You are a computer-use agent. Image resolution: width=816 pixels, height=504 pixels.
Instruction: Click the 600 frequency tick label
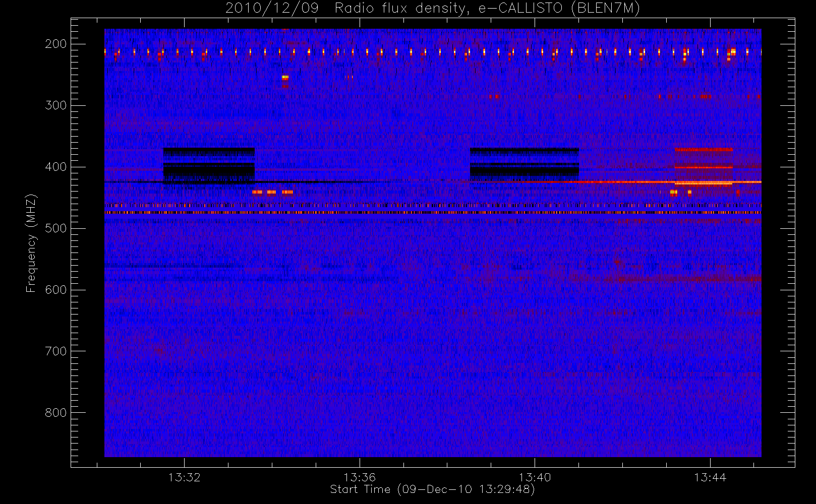point(56,290)
